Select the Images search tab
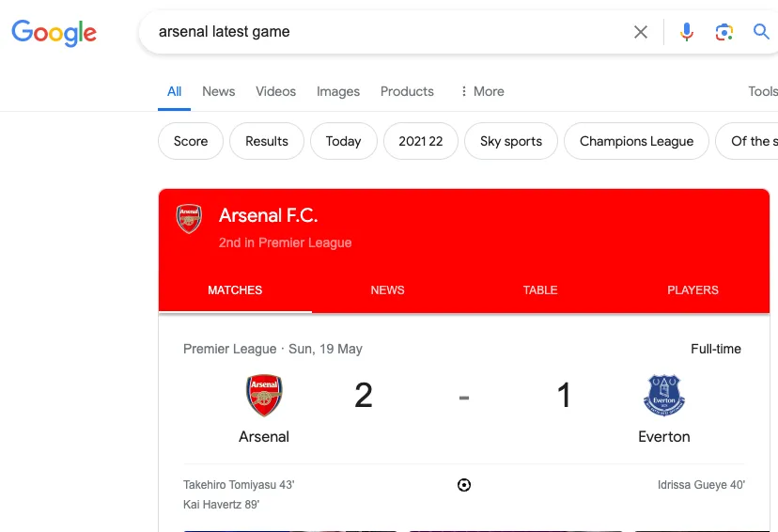 point(338,91)
